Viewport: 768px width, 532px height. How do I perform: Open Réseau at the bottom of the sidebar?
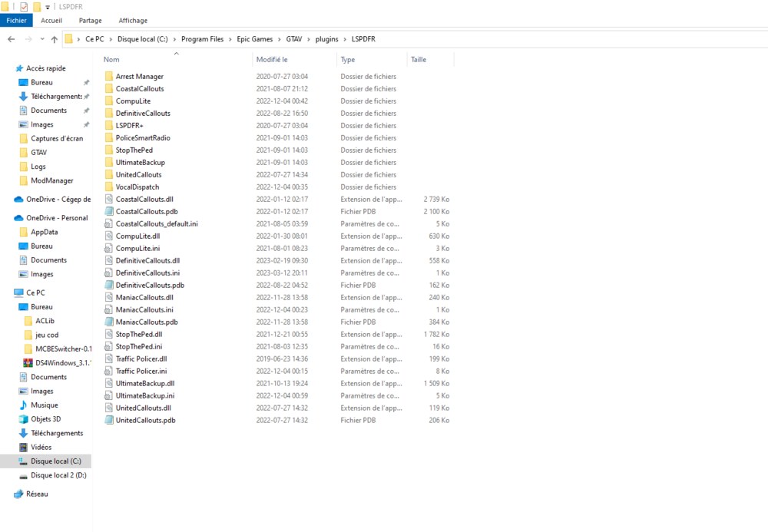point(31,494)
